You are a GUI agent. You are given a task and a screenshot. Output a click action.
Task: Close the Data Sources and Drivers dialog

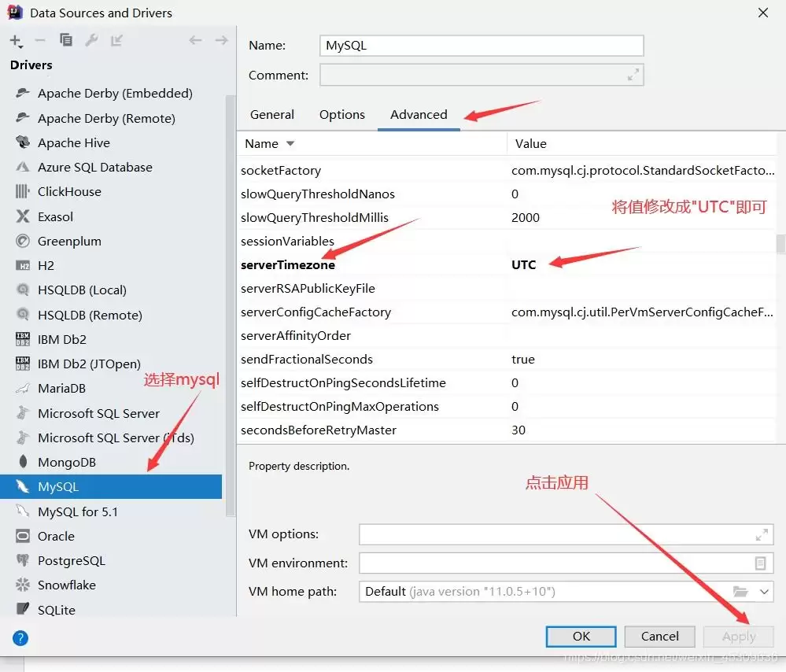coord(763,13)
